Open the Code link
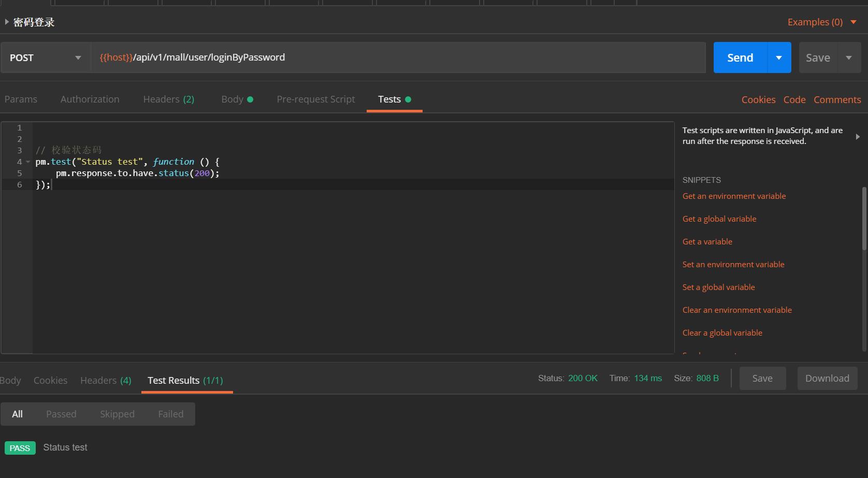Image resolution: width=868 pixels, height=478 pixels. 794,99
